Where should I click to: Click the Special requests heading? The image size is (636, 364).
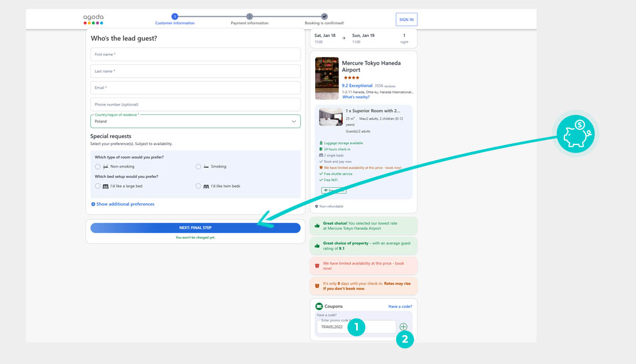111,136
